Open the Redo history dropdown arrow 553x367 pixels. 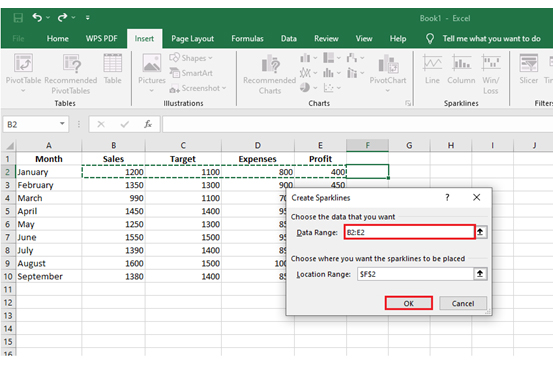73,17
